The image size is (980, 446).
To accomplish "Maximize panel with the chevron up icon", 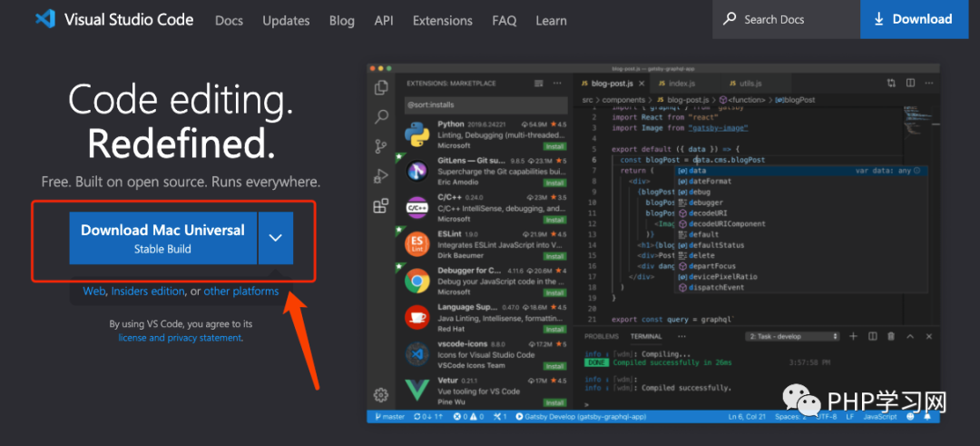I will (910, 336).
